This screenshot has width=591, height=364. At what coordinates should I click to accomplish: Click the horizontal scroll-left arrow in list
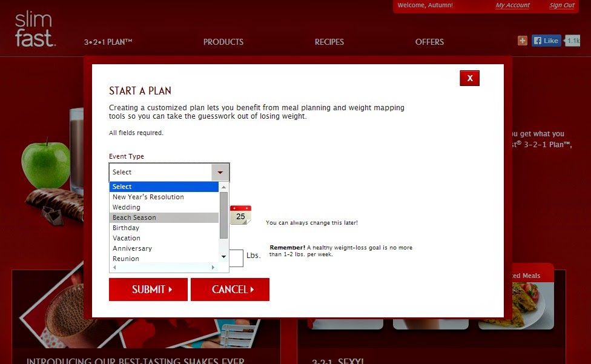114,267
